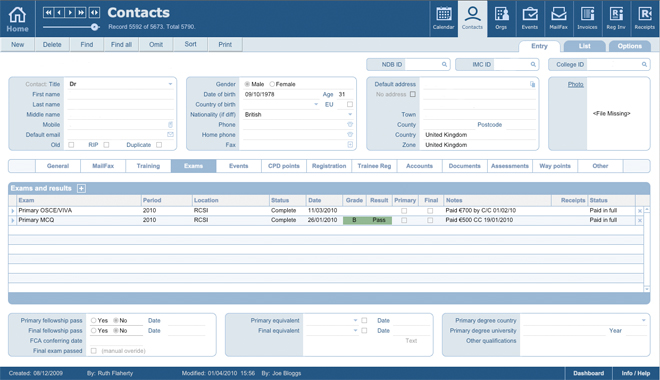Open the Primary equivalent dropdown
This screenshot has width=660, height=380.
356,321
